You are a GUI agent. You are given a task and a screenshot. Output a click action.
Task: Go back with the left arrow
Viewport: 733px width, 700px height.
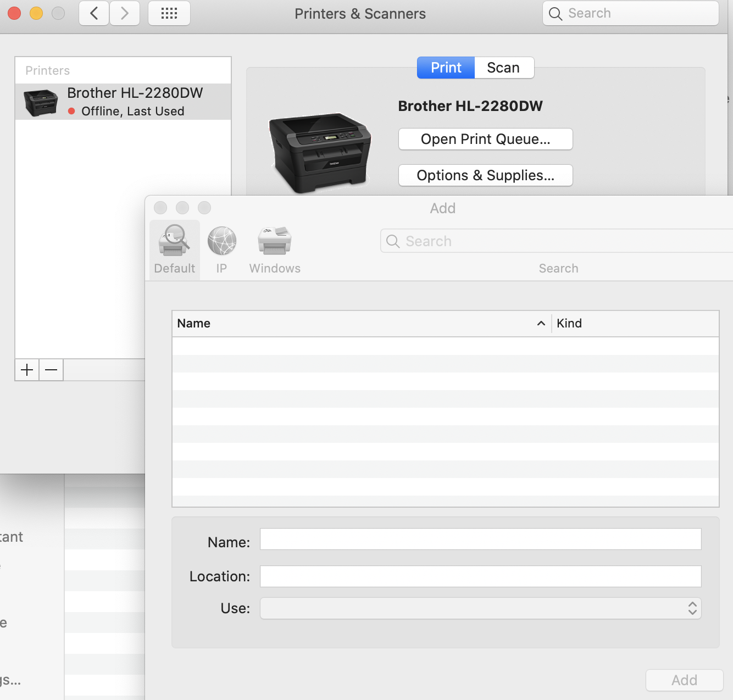click(94, 14)
